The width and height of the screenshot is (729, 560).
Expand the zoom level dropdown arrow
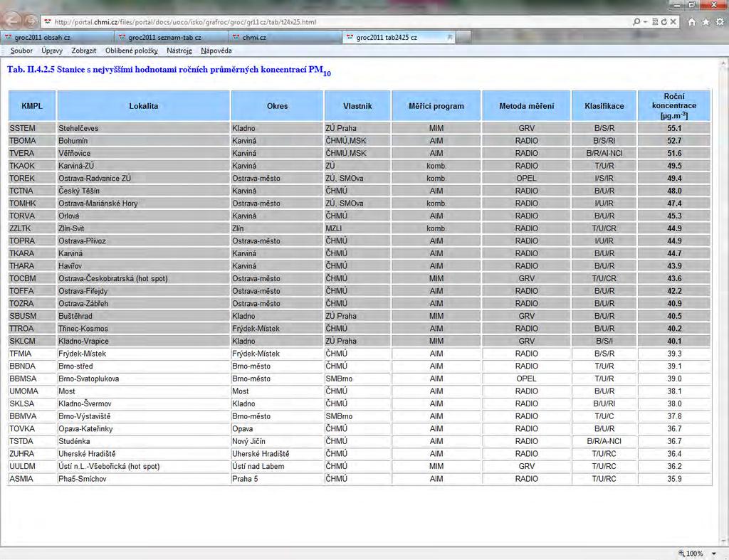713,554
